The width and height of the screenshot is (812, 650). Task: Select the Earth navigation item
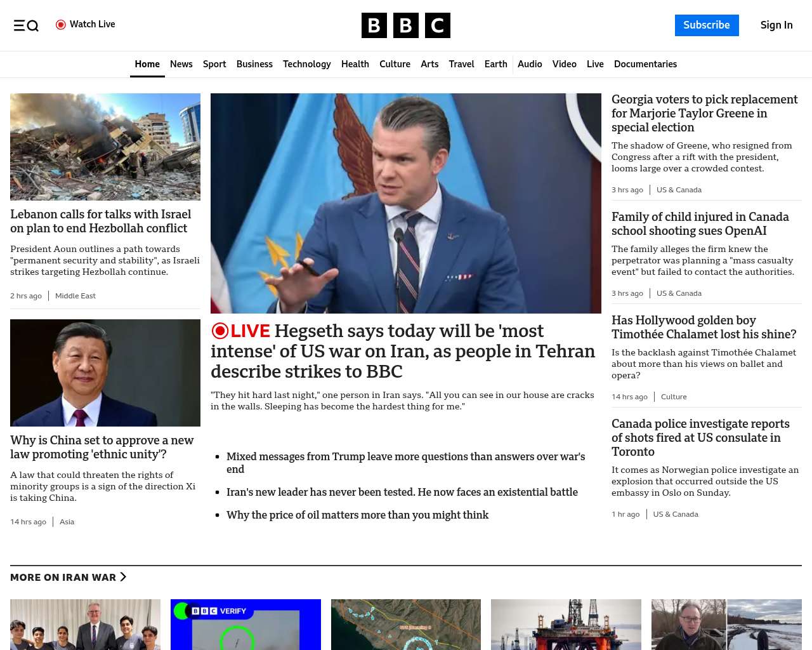(495, 64)
